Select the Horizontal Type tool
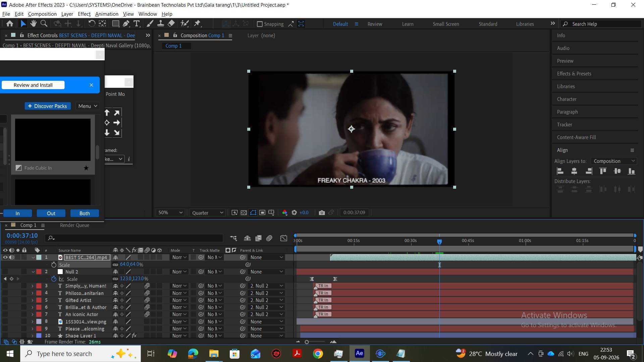Screen dimensions: 644x362 coord(137,23)
